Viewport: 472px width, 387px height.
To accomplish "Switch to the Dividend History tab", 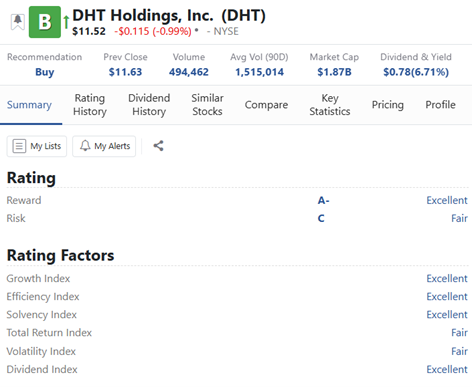I will pos(149,105).
